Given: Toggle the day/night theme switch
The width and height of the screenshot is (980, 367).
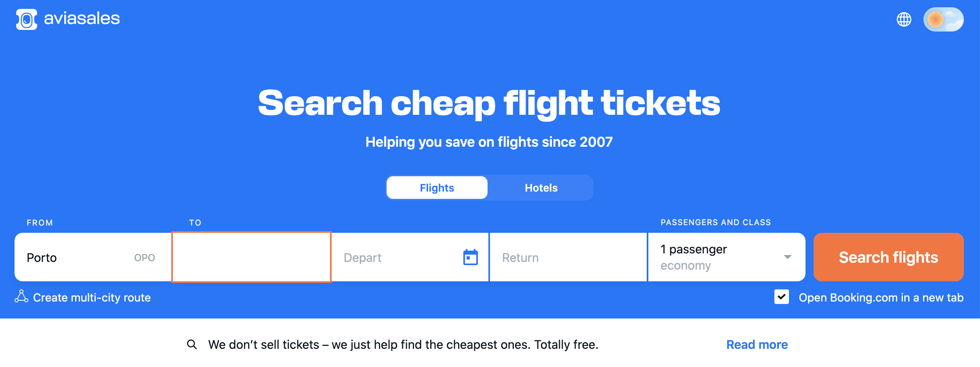Looking at the screenshot, I should tap(943, 19).
